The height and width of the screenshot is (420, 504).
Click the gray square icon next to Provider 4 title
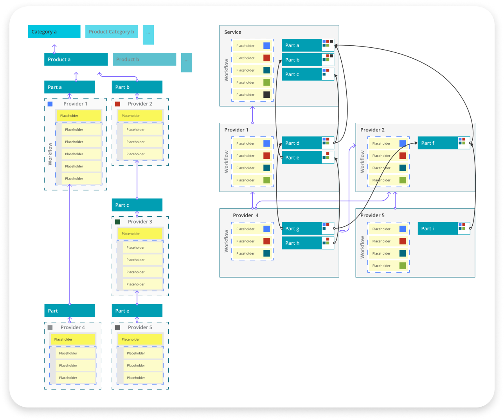pyautogui.click(x=50, y=327)
